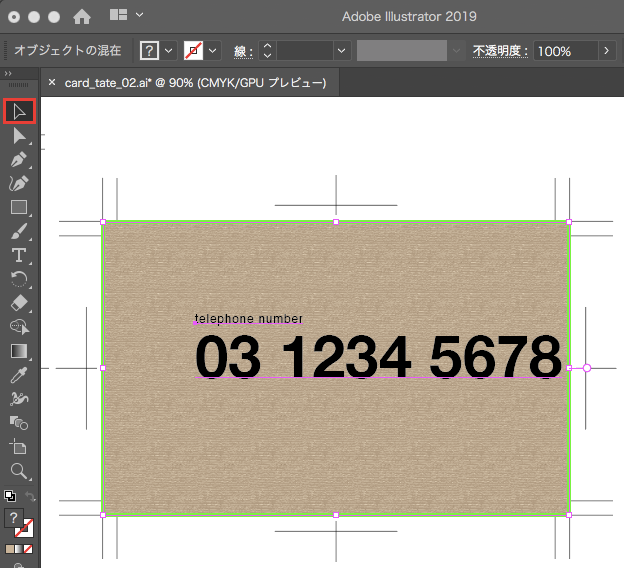This screenshot has height=568, width=624.
Task: Select the Rectangle tool
Action: [x=19, y=207]
